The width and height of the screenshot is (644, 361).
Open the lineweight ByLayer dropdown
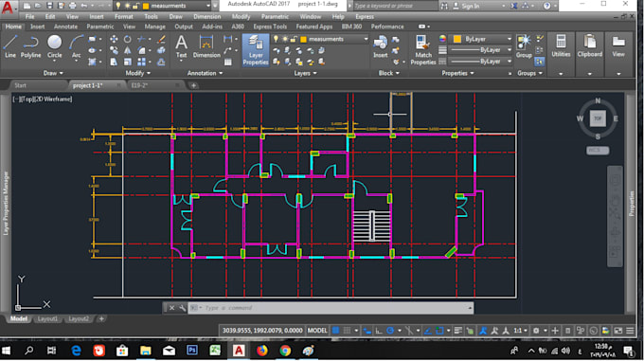coord(510,50)
